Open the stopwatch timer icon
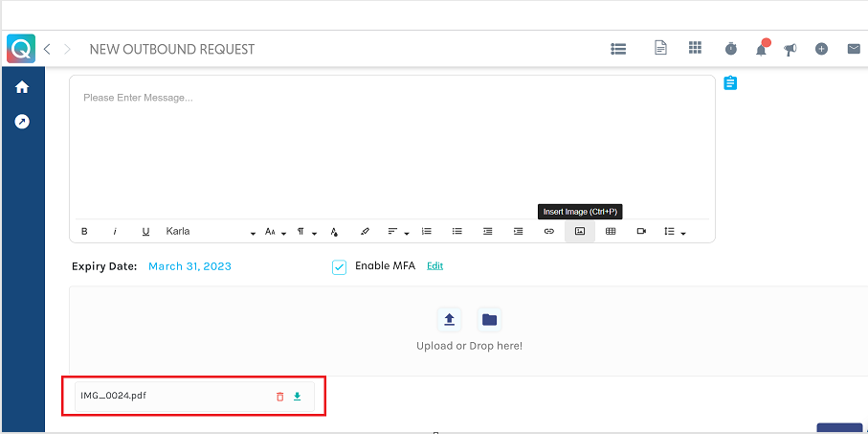The image size is (868, 434). click(x=731, y=49)
